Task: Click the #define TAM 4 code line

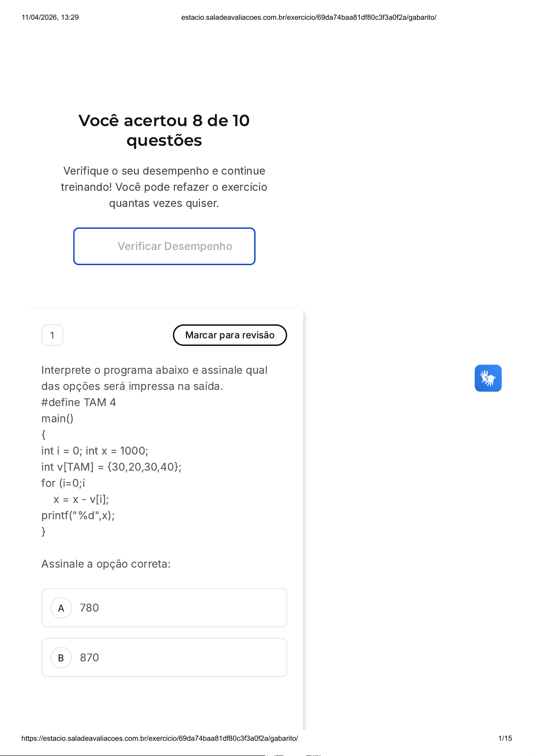Action: pos(78,402)
